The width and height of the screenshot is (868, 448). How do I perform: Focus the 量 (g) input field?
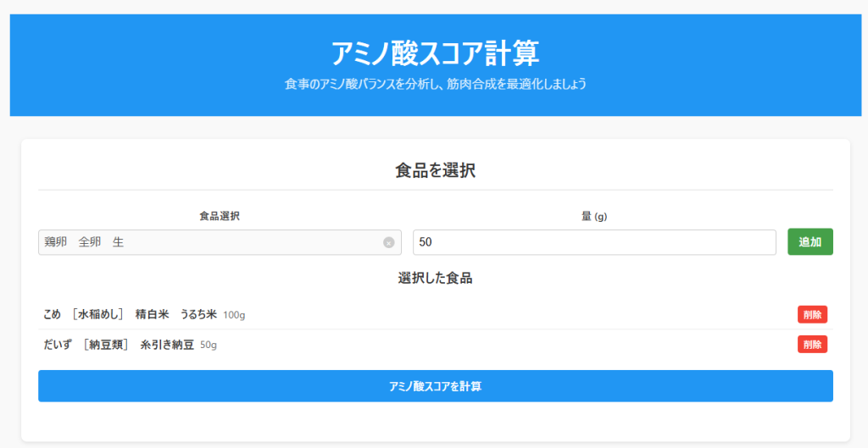(x=594, y=242)
